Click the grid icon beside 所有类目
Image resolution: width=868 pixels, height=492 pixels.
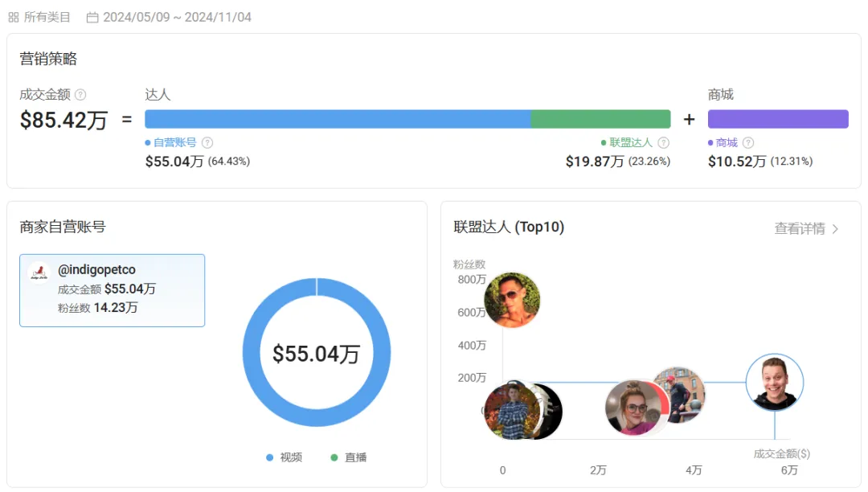(x=14, y=17)
